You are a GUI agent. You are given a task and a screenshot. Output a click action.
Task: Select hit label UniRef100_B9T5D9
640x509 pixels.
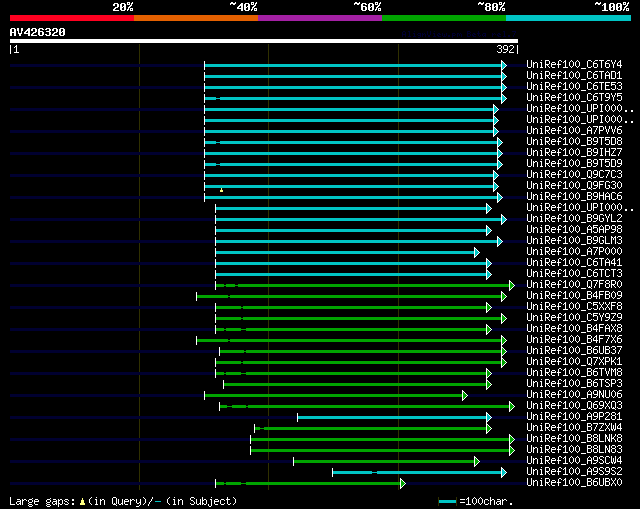[574, 164]
